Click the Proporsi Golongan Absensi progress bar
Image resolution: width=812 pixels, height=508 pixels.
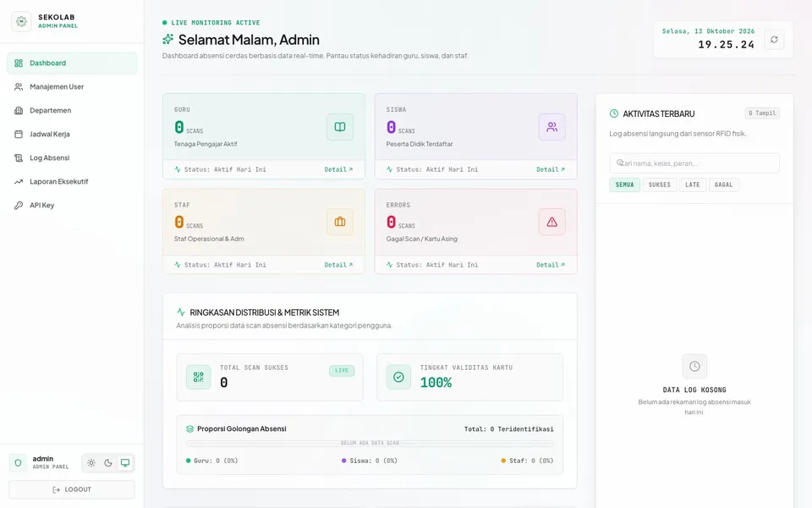pyautogui.click(x=370, y=443)
